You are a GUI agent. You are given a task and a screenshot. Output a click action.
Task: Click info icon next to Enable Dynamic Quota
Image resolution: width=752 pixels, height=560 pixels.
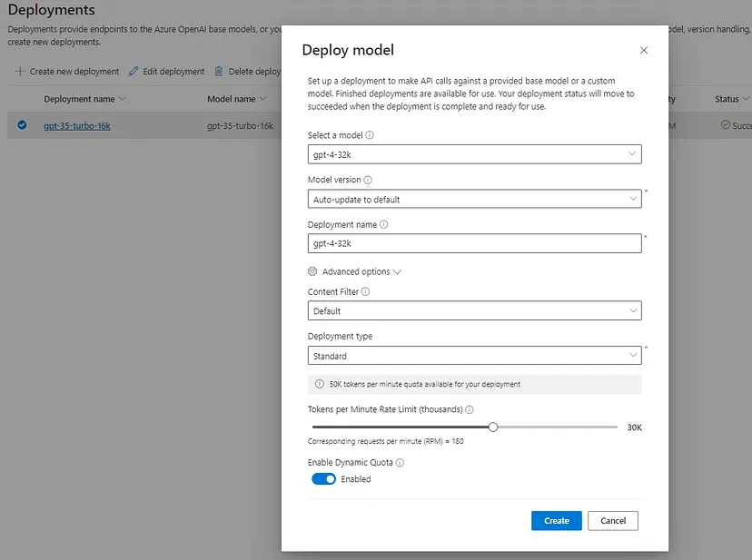(400, 463)
